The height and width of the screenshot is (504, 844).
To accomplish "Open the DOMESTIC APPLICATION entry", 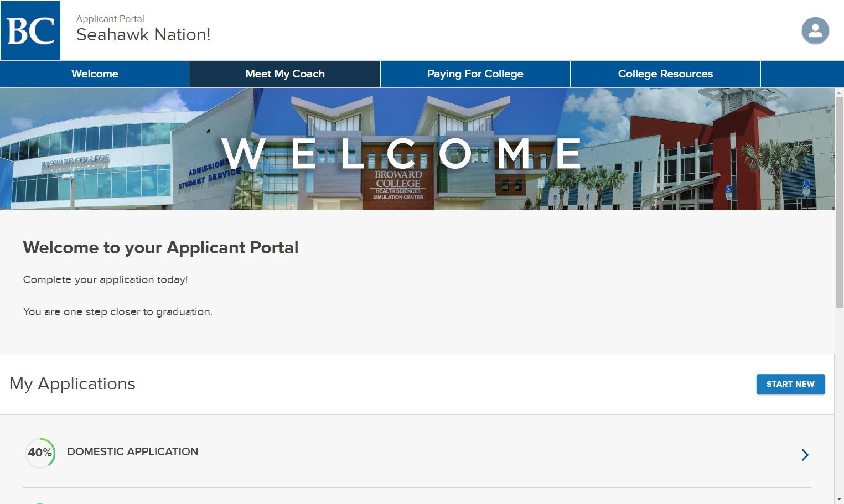I will [132, 451].
